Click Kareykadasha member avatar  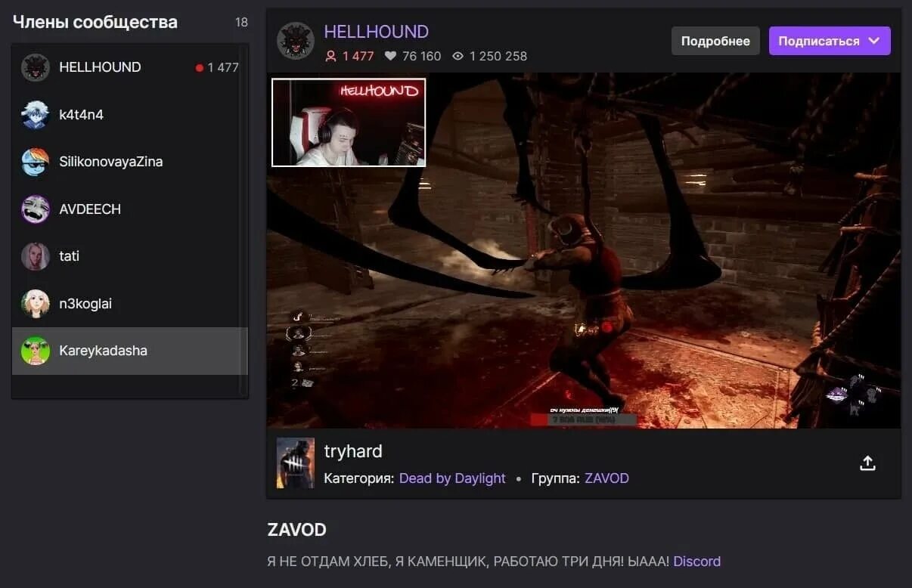pos(36,351)
